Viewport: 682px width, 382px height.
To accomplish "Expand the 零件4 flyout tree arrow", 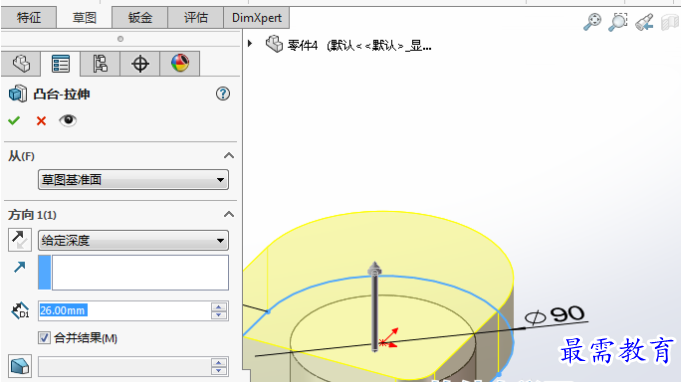I will (x=250, y=44).
